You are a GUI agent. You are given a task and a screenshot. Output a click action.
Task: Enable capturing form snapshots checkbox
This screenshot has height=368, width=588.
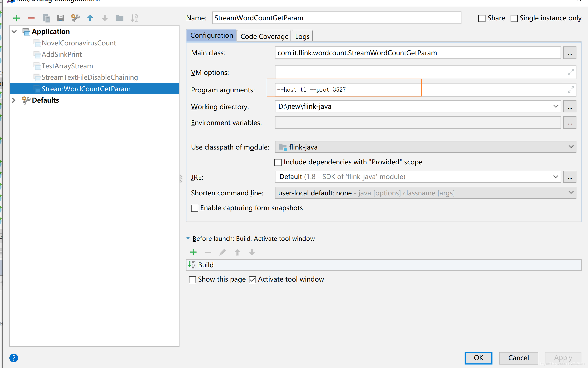195,208
